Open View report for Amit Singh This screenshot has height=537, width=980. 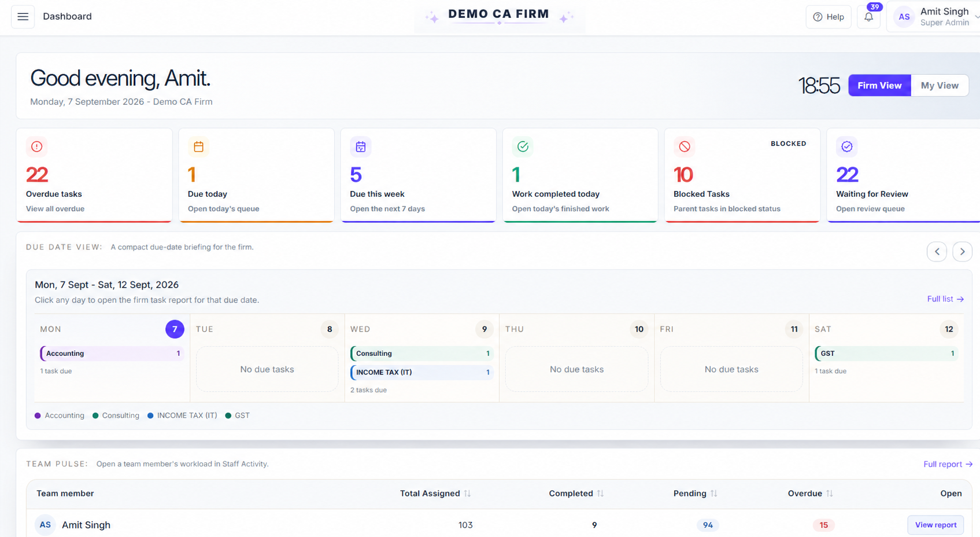click(x=935, y=525)
